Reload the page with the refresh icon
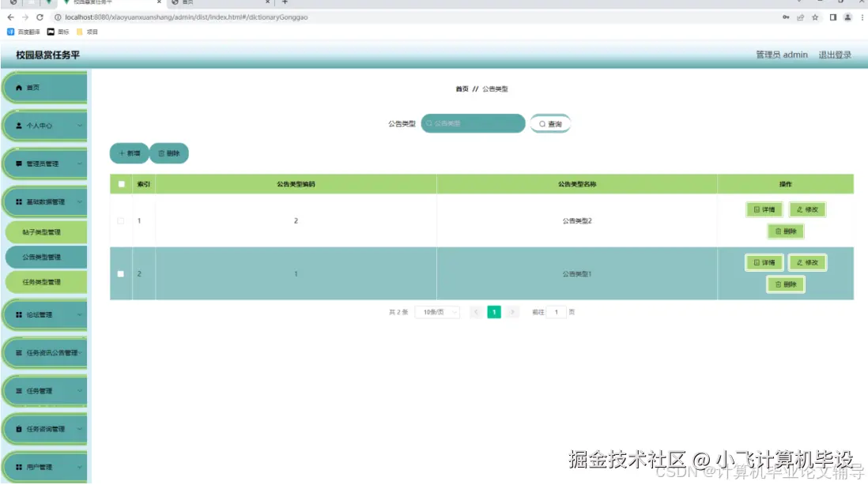This screenshot has width=868, height=485. (x=40, y=17)
